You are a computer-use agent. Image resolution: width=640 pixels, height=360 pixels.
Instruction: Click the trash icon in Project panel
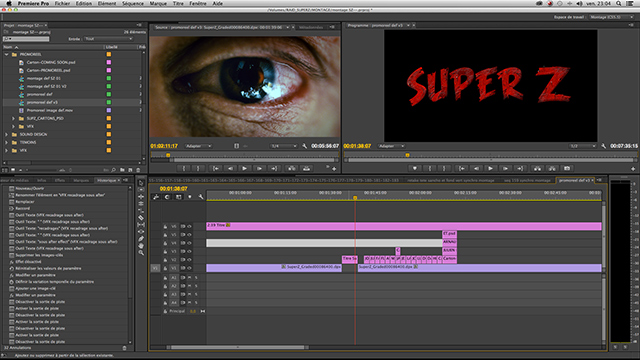pos(138,170)
